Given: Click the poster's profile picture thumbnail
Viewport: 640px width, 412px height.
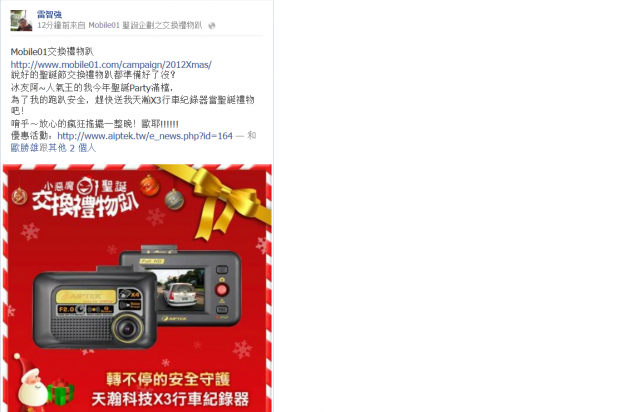Looking at the screenshot, I should point(21,20).
